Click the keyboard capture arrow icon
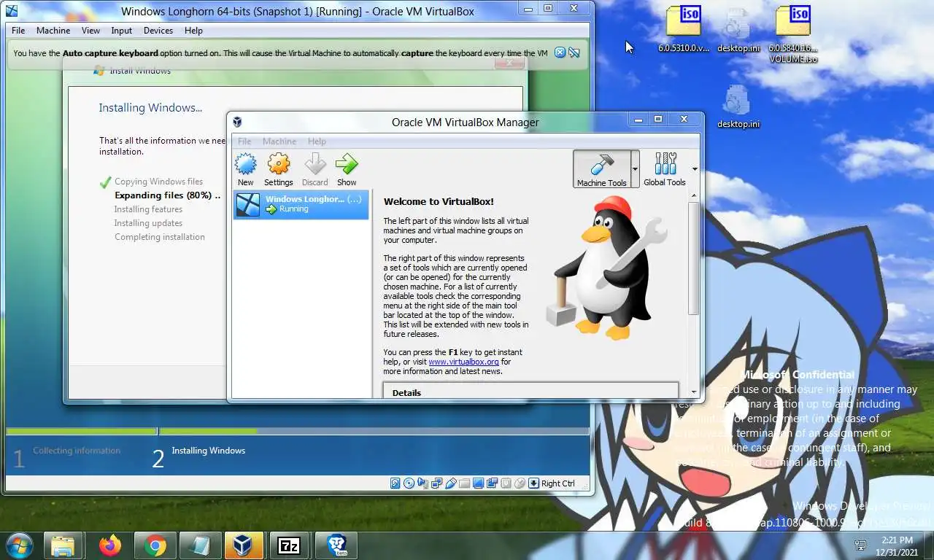Viewport: 934px width, 560px height. point(533,483)
